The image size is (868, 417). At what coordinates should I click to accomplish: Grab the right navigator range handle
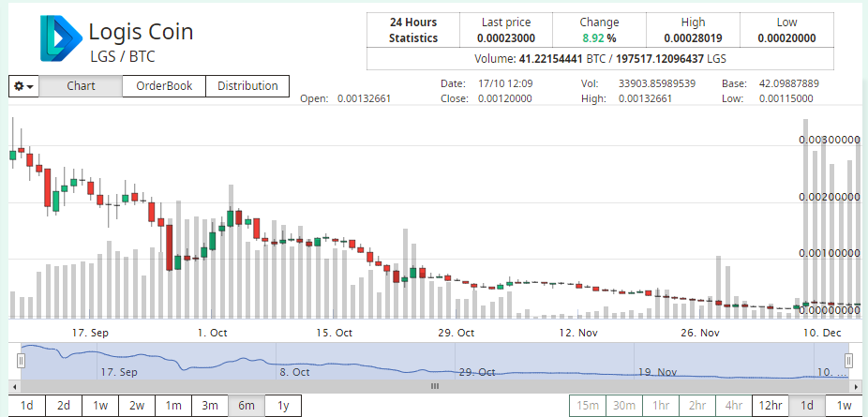[848, 361]
